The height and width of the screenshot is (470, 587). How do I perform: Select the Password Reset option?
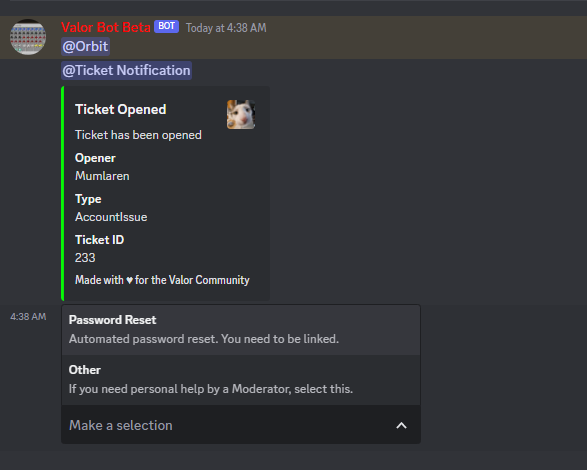pos(241,330)
